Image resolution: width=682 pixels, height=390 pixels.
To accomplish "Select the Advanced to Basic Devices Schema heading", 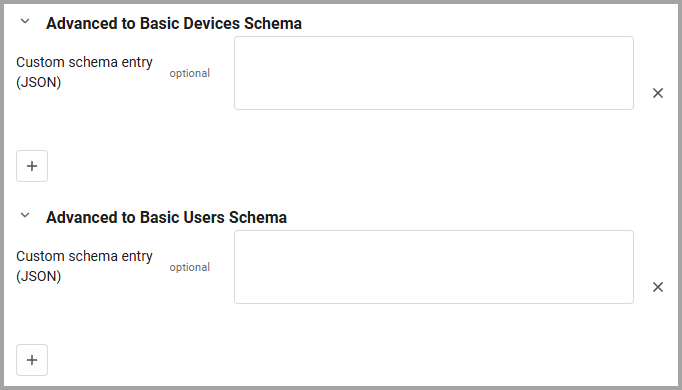I will pos(174,23).
